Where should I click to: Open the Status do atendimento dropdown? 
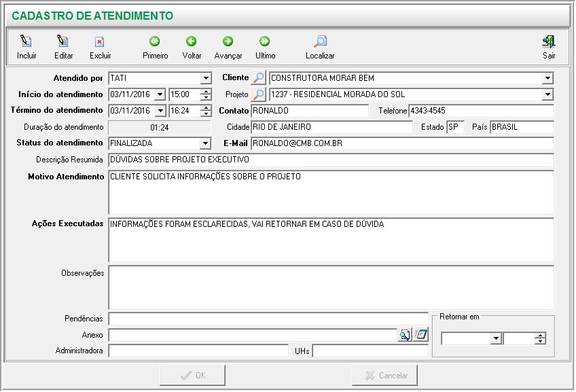[x=206, y=143]
